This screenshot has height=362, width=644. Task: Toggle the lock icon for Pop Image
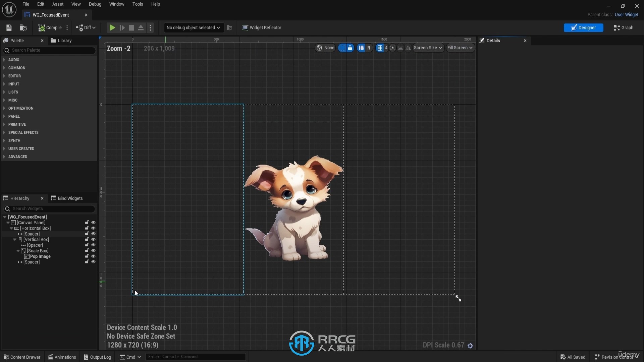click(87, 256)
